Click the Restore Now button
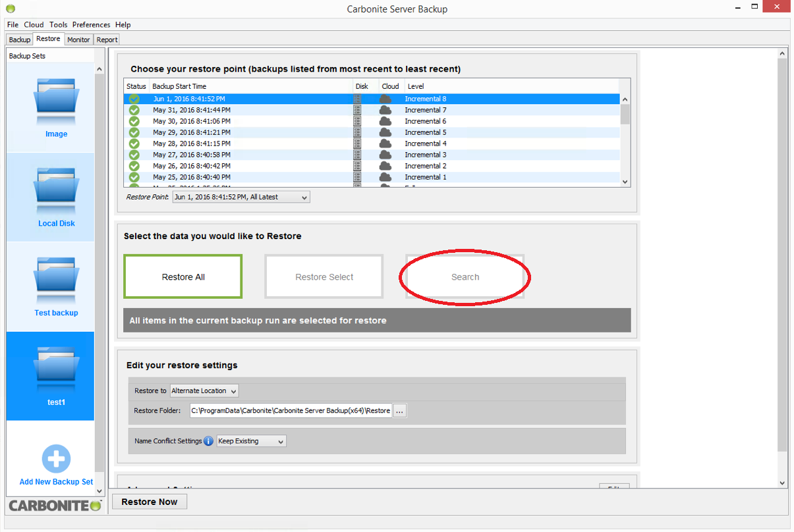This screenshot has height=532, width=794. [x=150, y=502]
